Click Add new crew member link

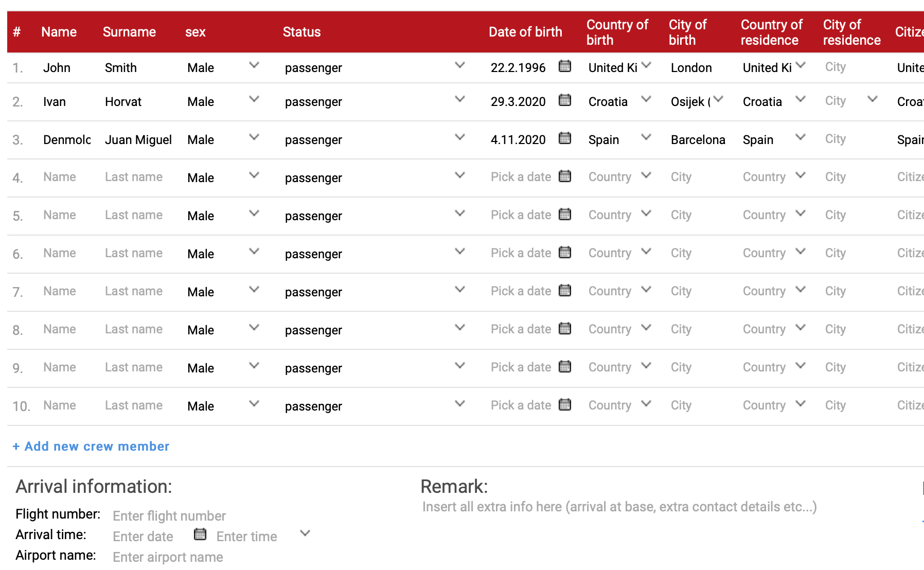coord(91,447)
